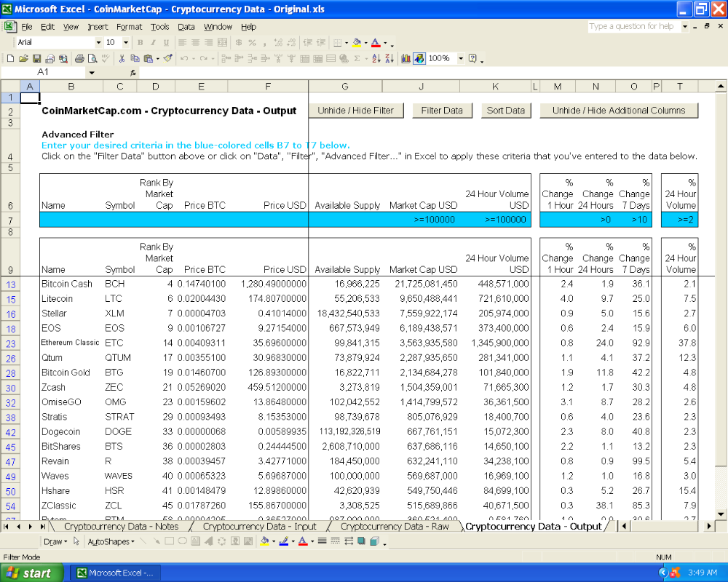Launch the Chart Wizard
728x582 pixels.
(405, 58)
